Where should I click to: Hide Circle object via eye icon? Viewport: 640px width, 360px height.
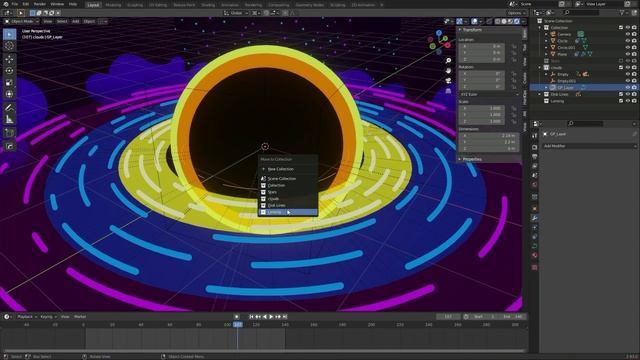628,41
